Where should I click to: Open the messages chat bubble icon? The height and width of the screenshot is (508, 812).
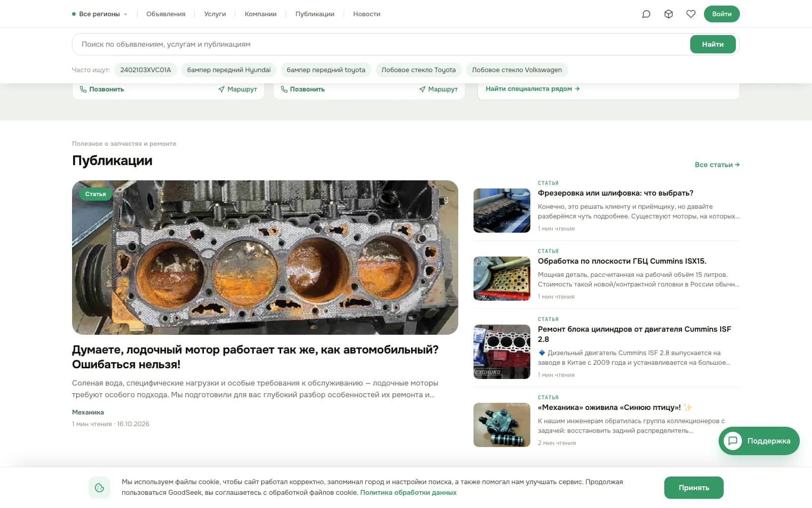[646, 14]
